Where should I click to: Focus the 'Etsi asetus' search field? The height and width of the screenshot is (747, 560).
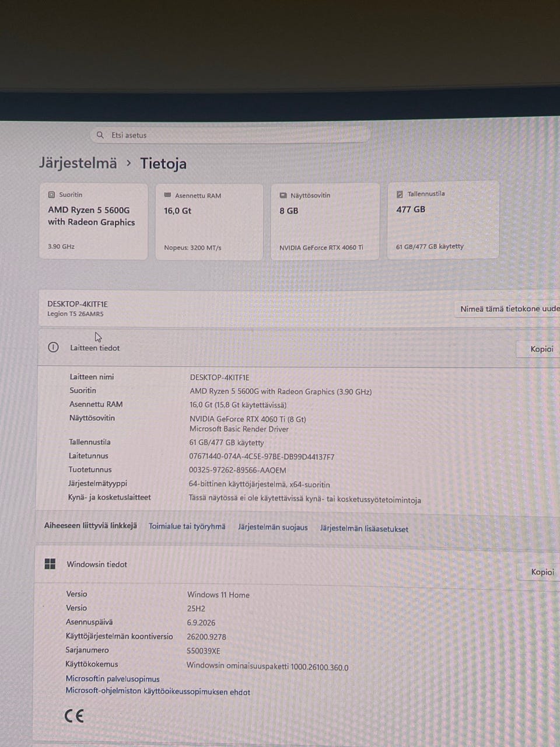pos(231,135)
